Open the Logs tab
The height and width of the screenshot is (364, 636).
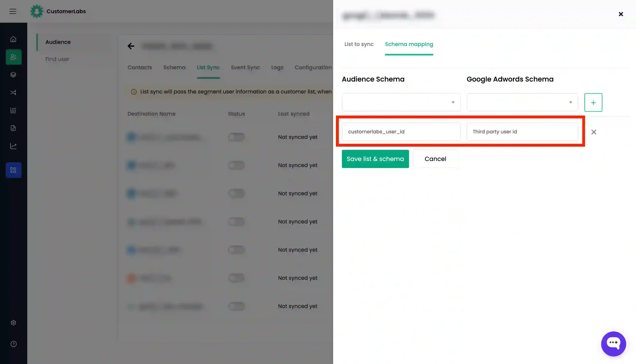[x=277, y=68]
